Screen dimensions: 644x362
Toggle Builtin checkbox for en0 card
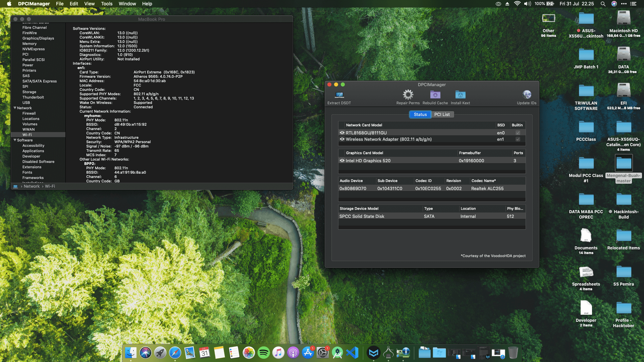518,133
